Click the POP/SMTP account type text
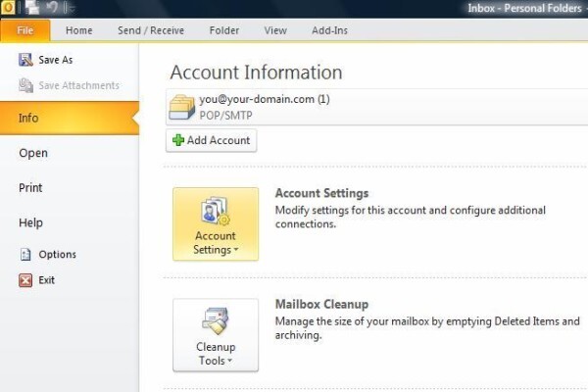 click(x=225, y=116)
